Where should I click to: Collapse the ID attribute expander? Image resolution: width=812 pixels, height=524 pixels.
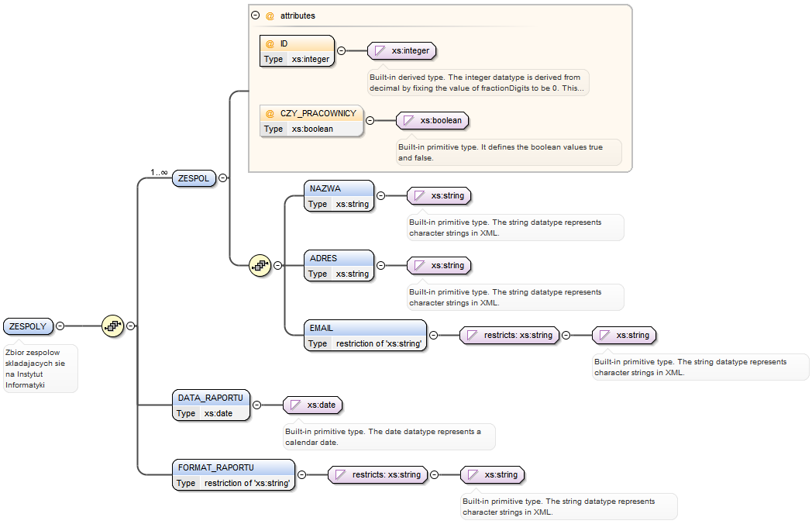point(341,51)
